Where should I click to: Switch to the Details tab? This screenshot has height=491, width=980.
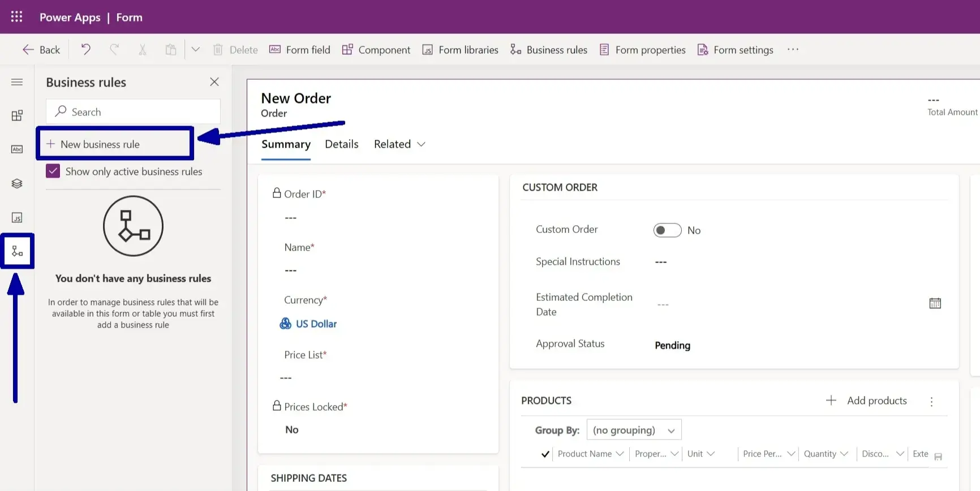pos(342,144)
